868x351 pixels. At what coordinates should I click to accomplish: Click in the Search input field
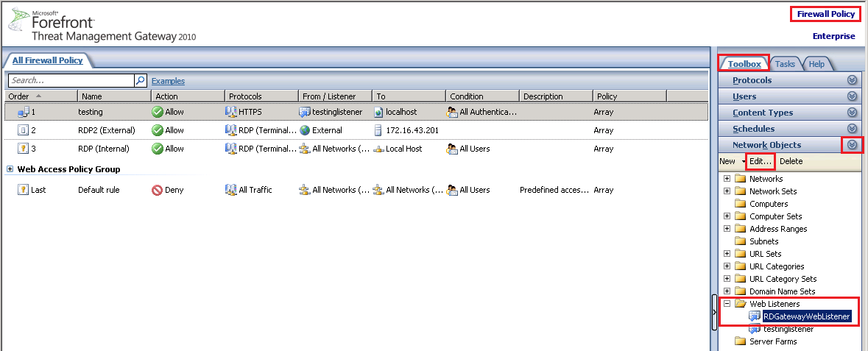point(70,81)
